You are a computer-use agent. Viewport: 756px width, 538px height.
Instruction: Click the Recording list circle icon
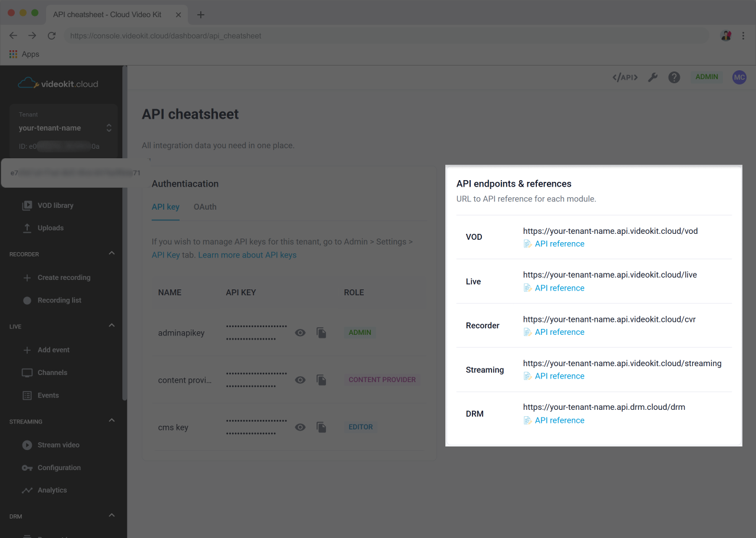(27, 301)
